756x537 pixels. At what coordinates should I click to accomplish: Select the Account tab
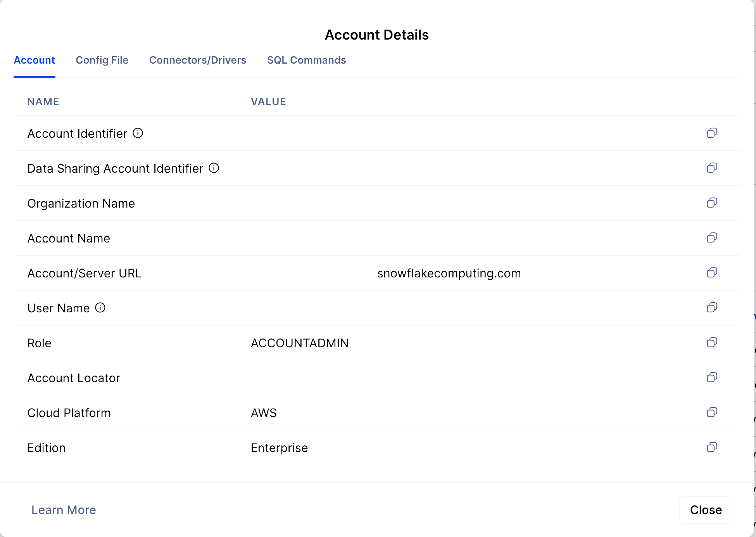tap(34, 60)
